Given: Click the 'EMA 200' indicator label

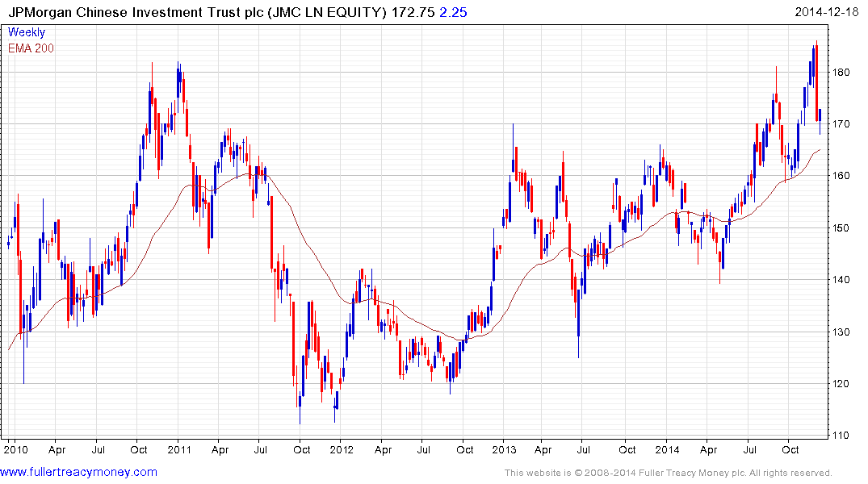Looking at the screenshot, I should (31, 48).
